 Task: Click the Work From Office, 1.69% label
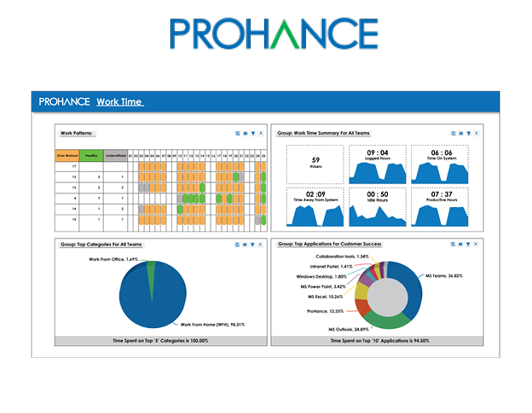click(113, 260)
